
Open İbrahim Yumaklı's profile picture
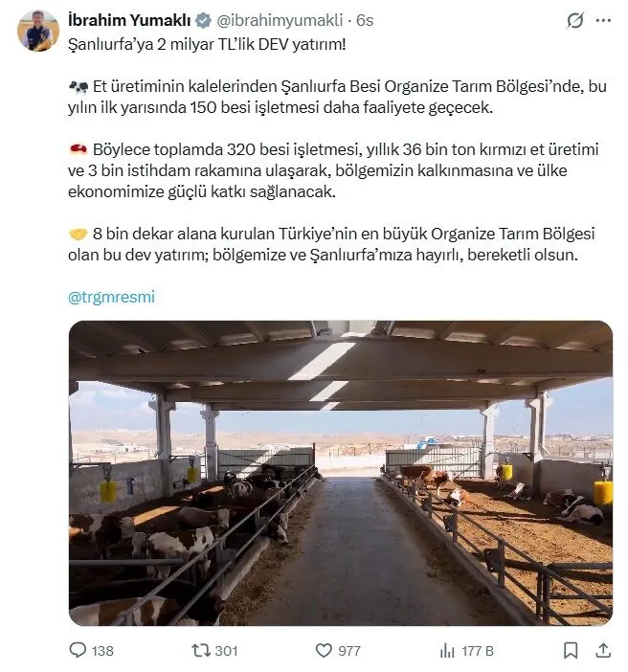(x=38, y=31)
